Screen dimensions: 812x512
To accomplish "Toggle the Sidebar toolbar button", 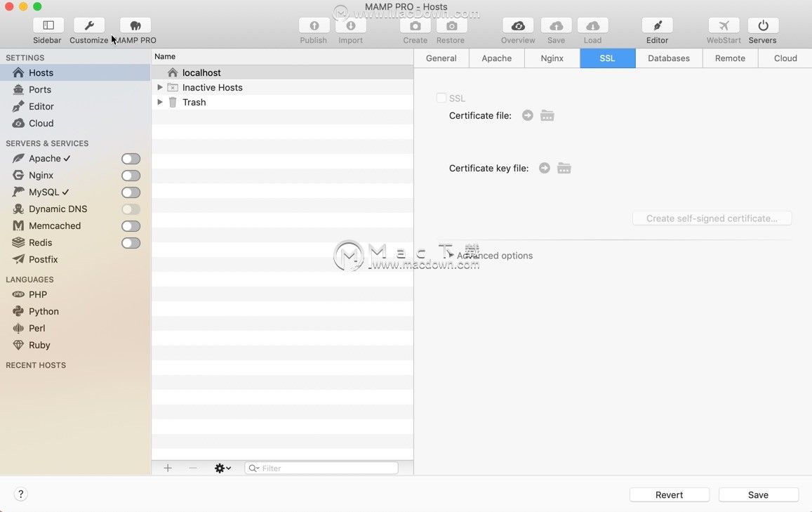I will pyautogui.click(x=48, y=25).
